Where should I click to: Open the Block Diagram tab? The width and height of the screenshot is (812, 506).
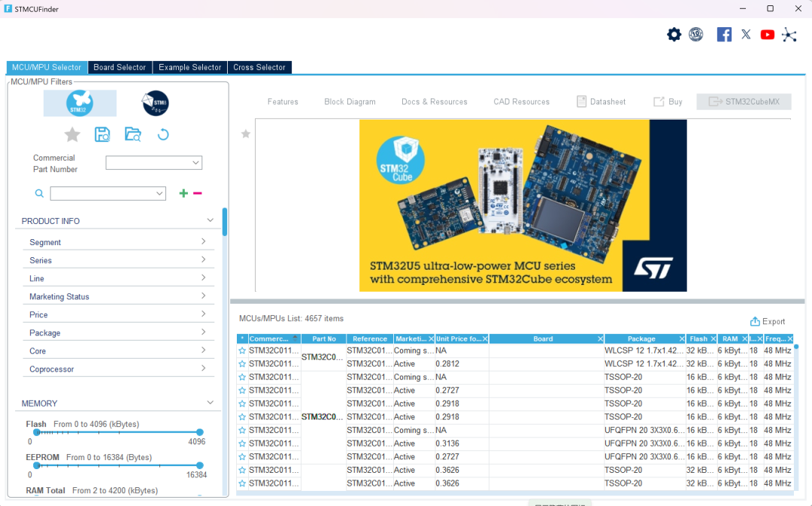tap(350, 102)
